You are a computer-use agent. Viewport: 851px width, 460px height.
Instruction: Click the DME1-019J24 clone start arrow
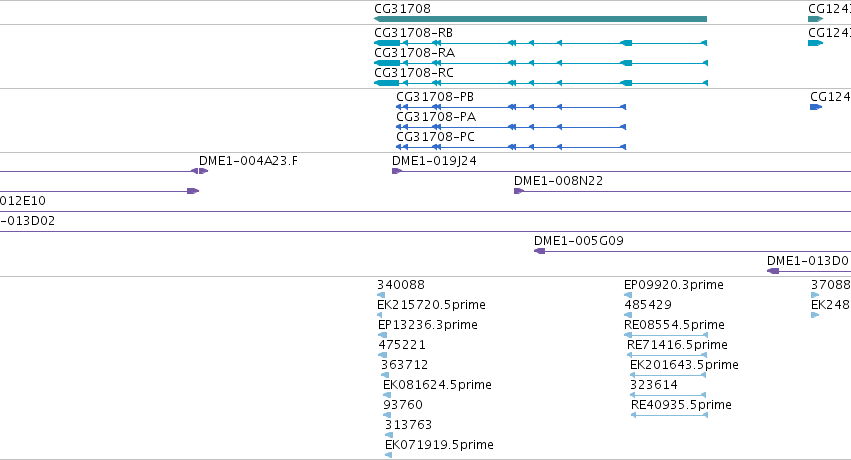coord(397,171)
